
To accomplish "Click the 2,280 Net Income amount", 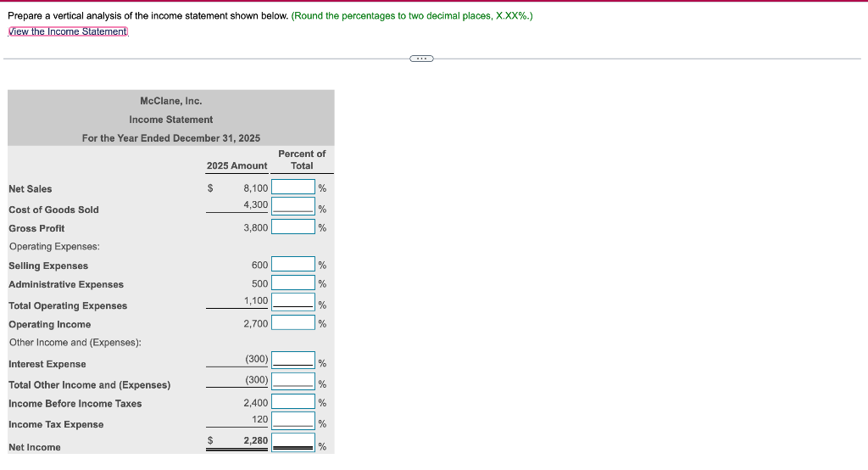I will pos(255,440).
